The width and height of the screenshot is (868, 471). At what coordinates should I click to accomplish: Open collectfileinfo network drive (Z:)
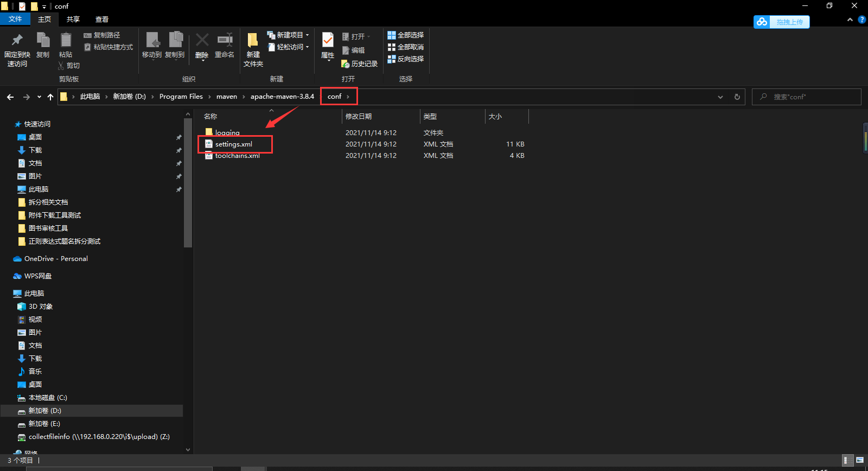tap(99, 437)
